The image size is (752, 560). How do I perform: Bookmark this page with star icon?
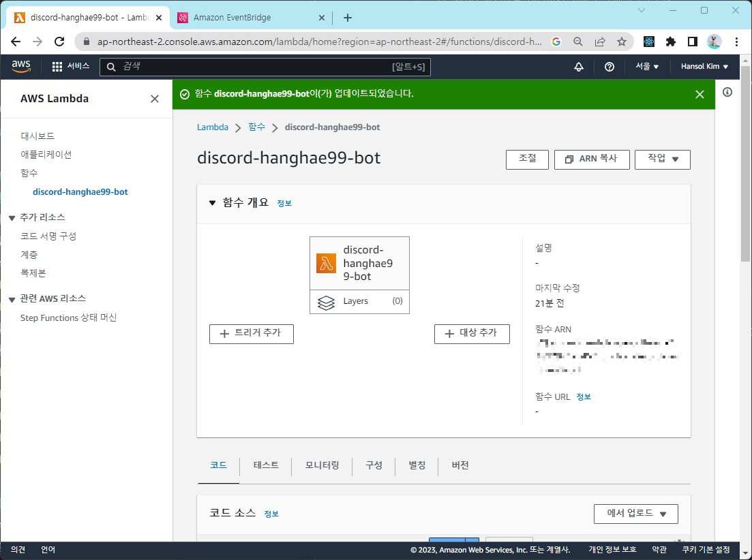(x=622, y=42)
